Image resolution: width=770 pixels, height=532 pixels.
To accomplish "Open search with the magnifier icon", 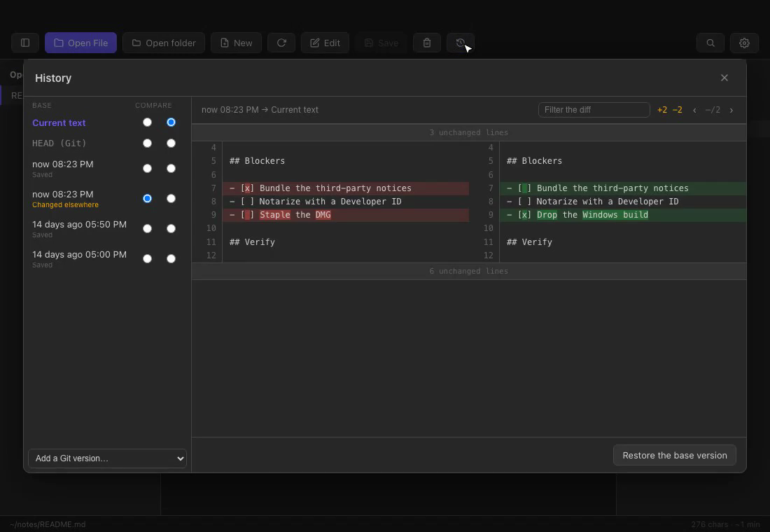I will [x=710, y=43].
